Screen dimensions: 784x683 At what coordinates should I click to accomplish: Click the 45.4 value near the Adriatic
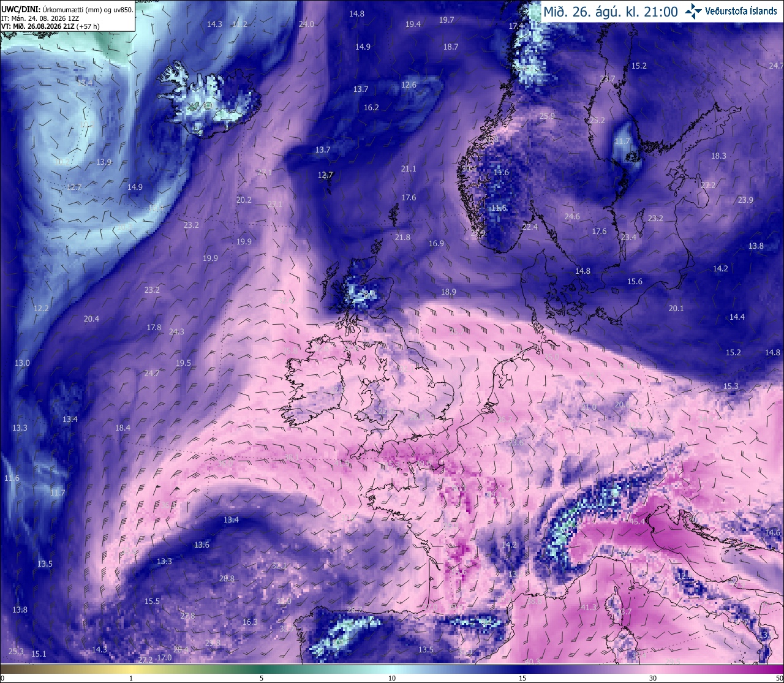point(637,521)
